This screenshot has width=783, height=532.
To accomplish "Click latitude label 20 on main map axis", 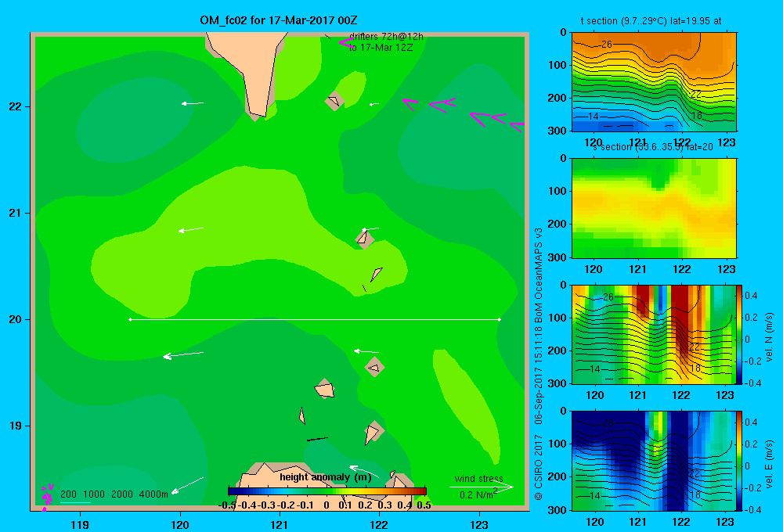I will pyautogui.click(x=16, y=319).
